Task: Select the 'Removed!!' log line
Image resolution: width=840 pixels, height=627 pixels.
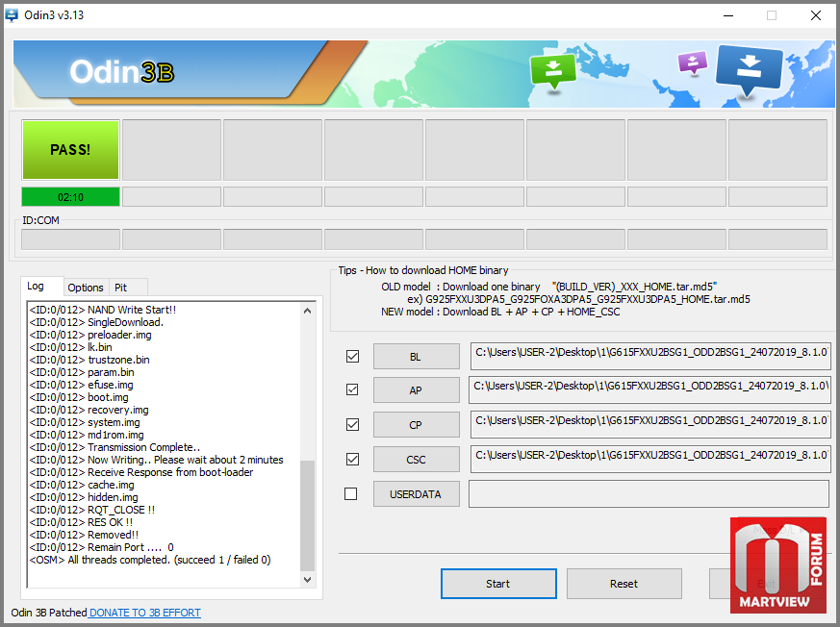Action: pos(84,535)
